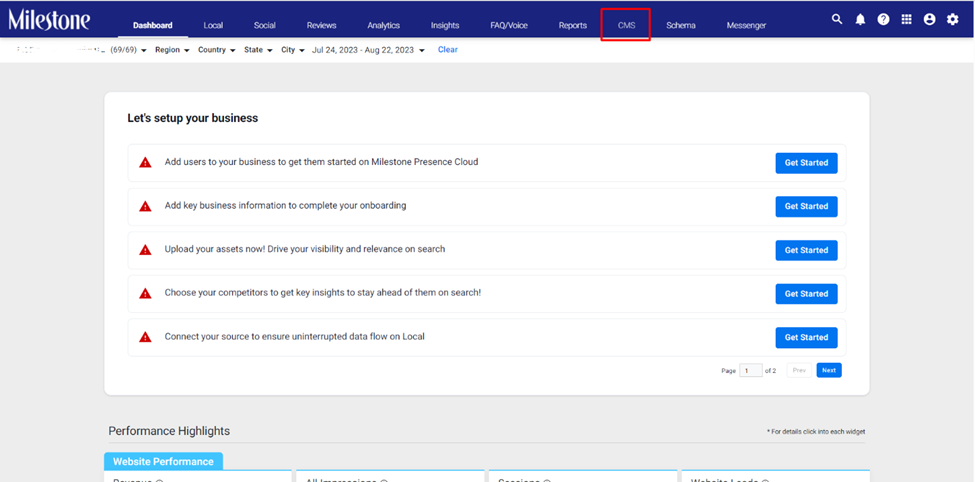The image size is (975, 482).
Task: Get Started on choosing competitors
Action: pos(806,294)
